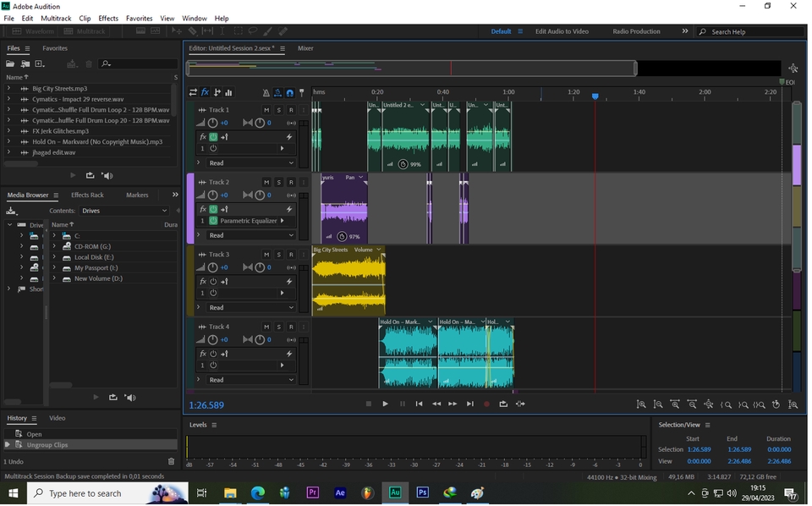This screenshot has height=506, width=812.
Task: Mute Track 2 with M button
Action: tap(266, 182)
